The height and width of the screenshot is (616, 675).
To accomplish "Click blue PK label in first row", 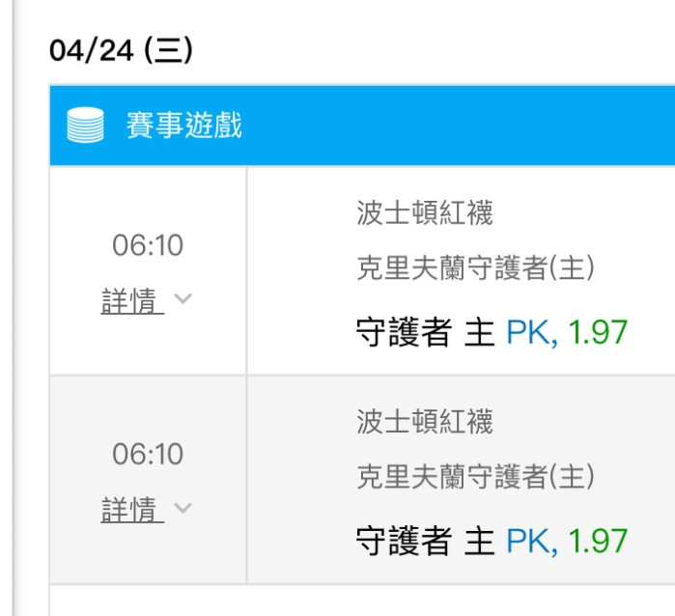I will pos(532,332).
